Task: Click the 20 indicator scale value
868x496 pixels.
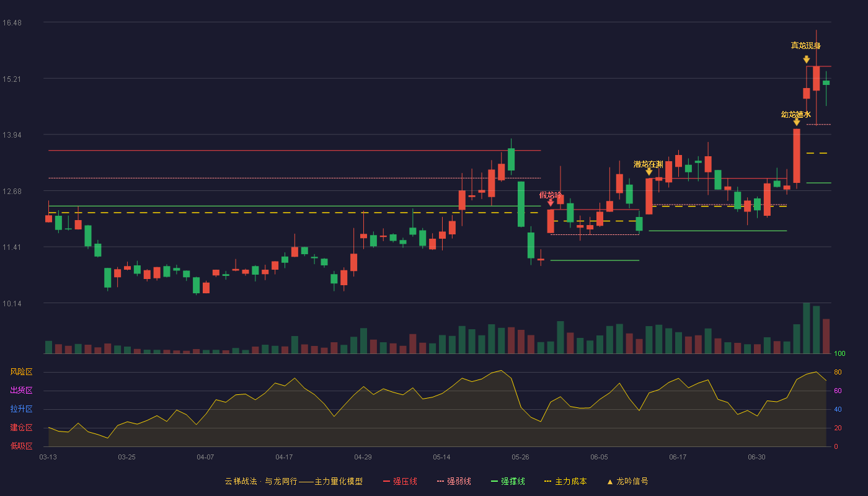Action: coord(838,428)
